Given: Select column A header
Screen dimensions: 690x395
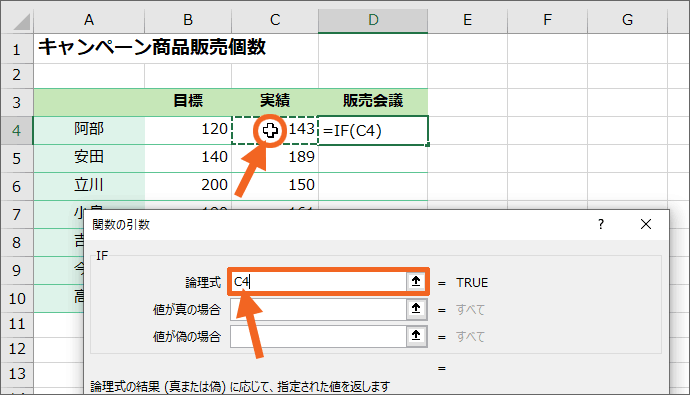Looking at the screenshot, I should tap(89, 20).
